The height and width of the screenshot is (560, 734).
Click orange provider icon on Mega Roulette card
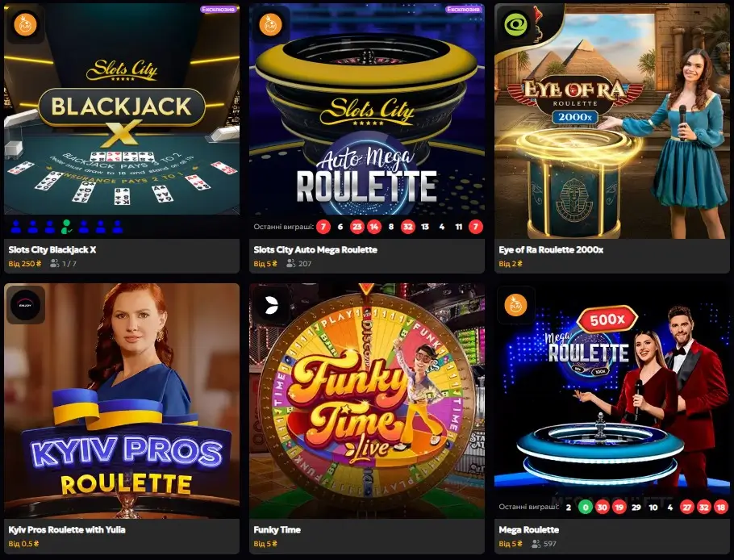(x=516, y=305)
